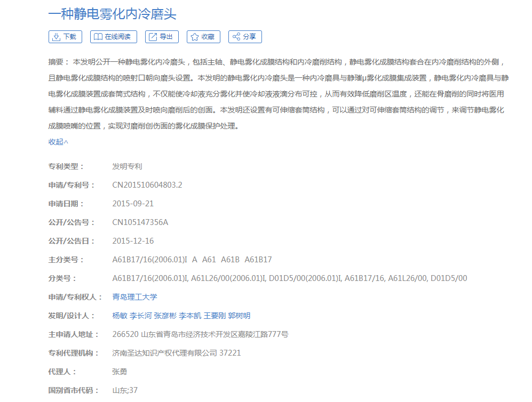Select inventor 王要刚
The height and width of the screenshot is (402, 532).
point(215,316)
